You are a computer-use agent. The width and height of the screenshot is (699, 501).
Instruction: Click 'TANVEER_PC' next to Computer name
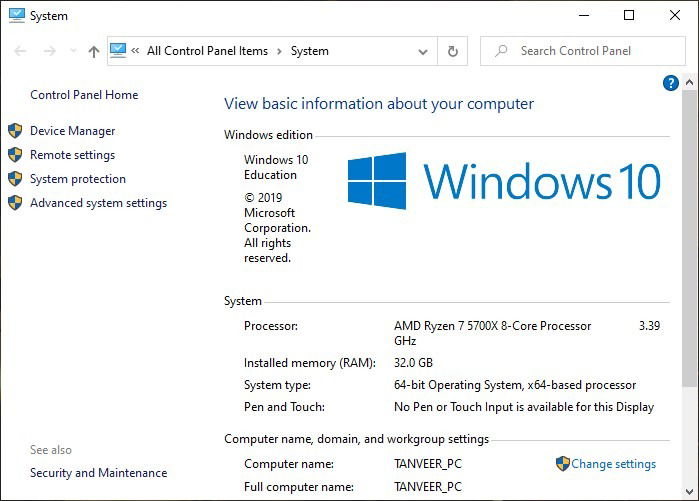[428, 464]
